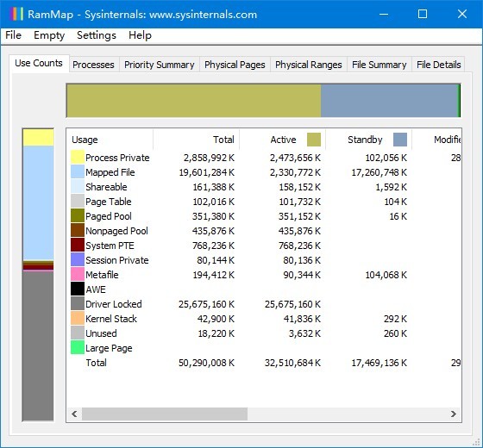Click the Standby column legend color square
The height and width of the screenshot is (448, 483).
click(x=400, y=140)
